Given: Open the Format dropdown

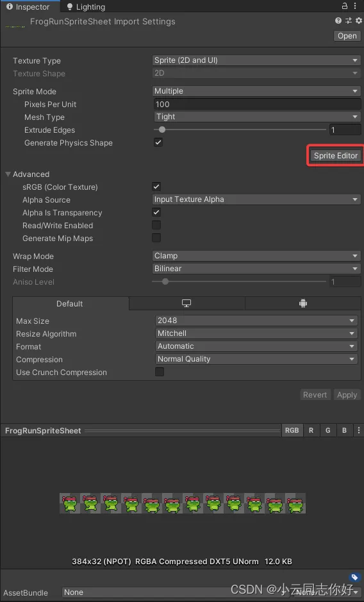Looking at the screenshot, I should click(x=256, y=346).
